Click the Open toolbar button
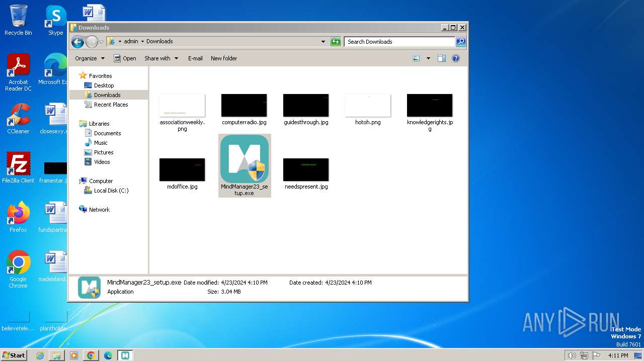This screenshot has width=644, height=362. click(125, 58)
